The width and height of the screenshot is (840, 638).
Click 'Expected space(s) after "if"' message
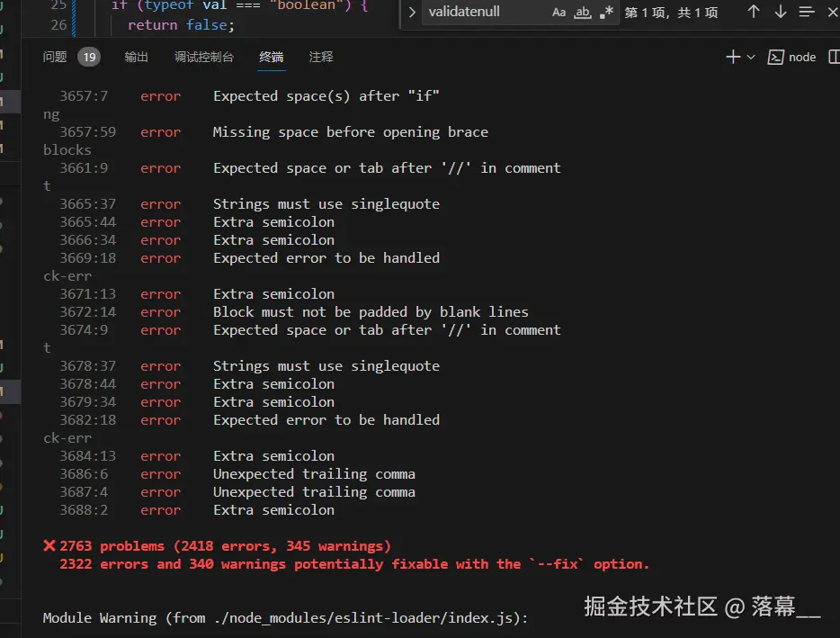[326, 96]
